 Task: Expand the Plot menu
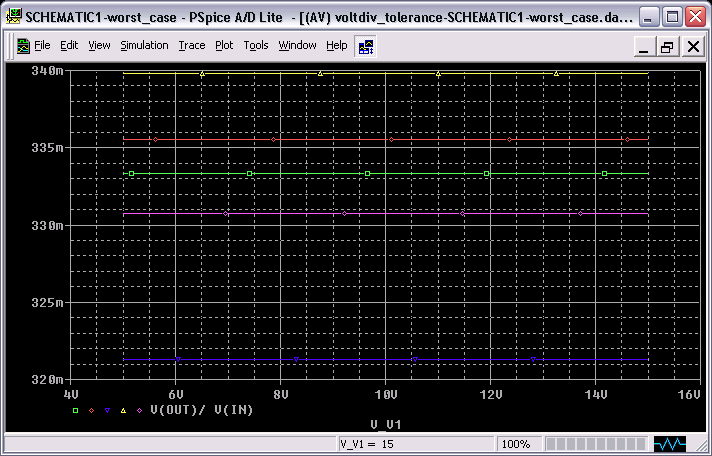[224, 46]
